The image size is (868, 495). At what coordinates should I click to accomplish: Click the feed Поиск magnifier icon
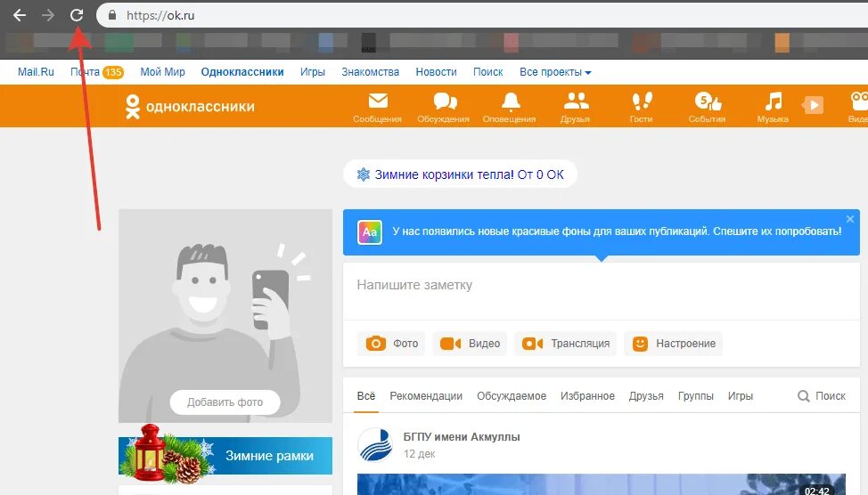tap(803, 396)
